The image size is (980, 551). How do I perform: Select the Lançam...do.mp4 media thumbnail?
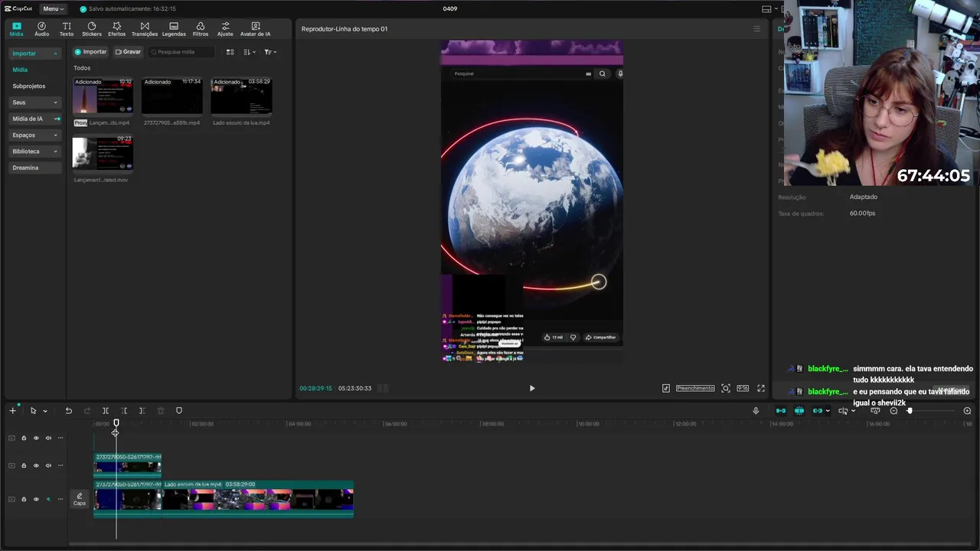103,96
